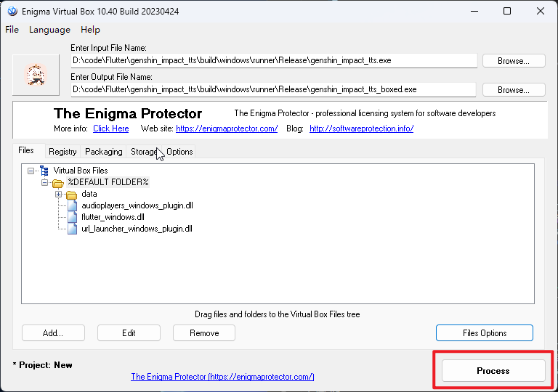The image size is (558, 392).
Task: Expand the data folder tree node
Action: pyautogui.click(x=59, y=194)
